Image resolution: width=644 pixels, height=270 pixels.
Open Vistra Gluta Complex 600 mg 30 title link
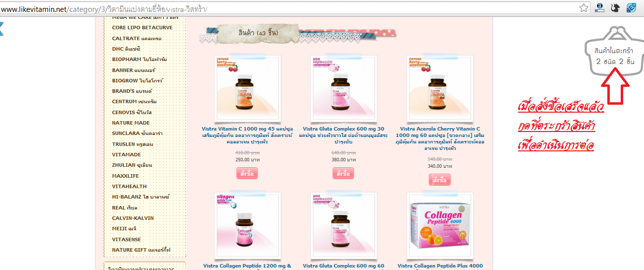click(x=343, y=135)
